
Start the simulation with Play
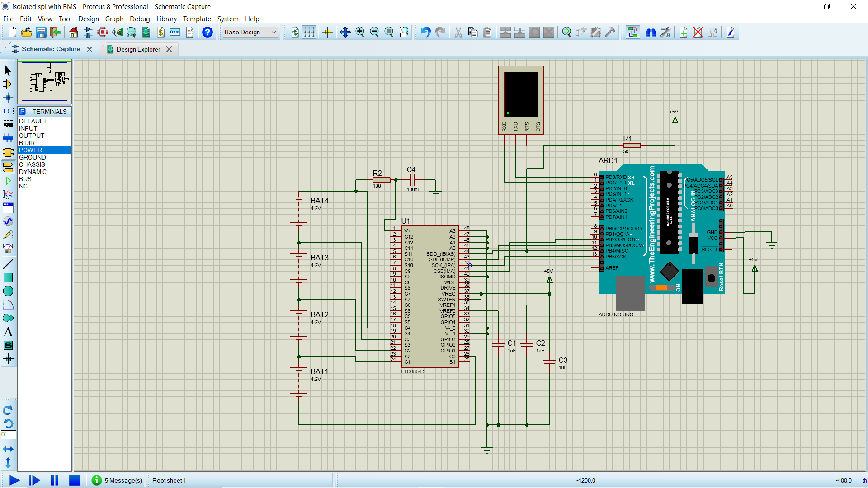(14, 480)
